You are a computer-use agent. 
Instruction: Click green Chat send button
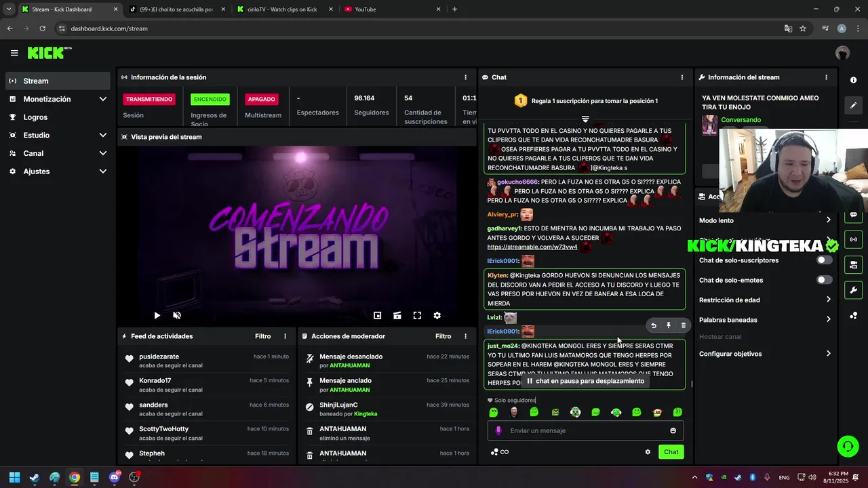pyautogui.click(x=671, y=452)
